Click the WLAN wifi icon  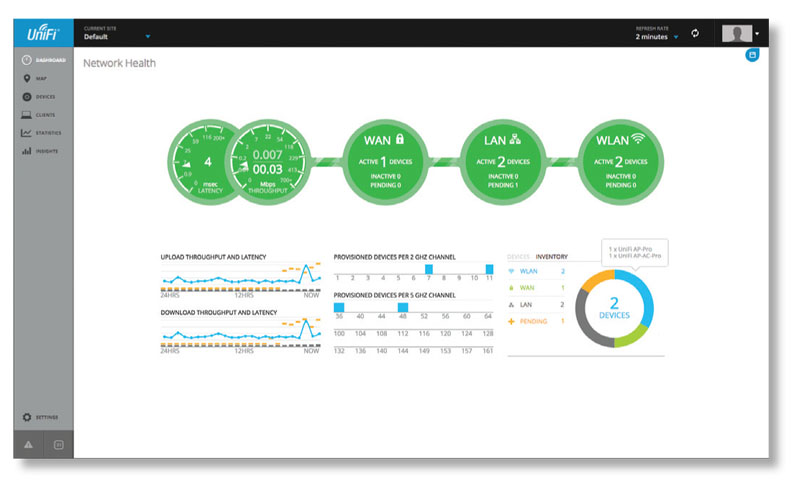coord(638,138)
